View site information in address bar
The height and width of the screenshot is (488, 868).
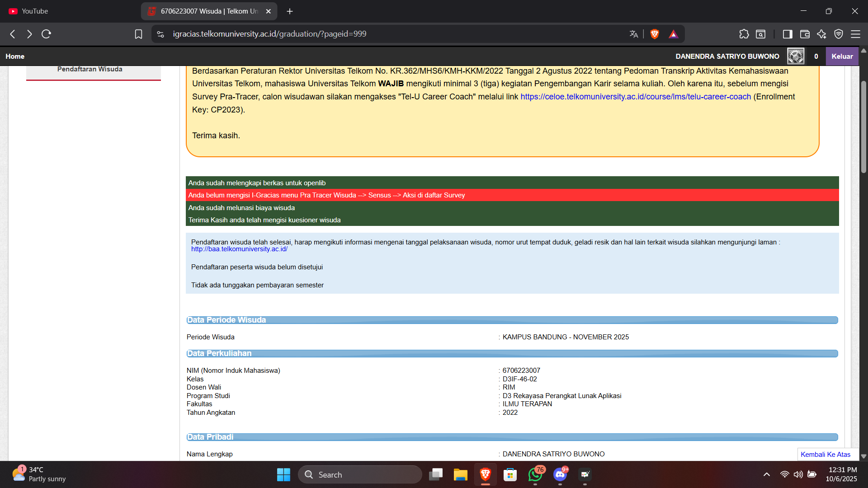(x=160, y=34)
